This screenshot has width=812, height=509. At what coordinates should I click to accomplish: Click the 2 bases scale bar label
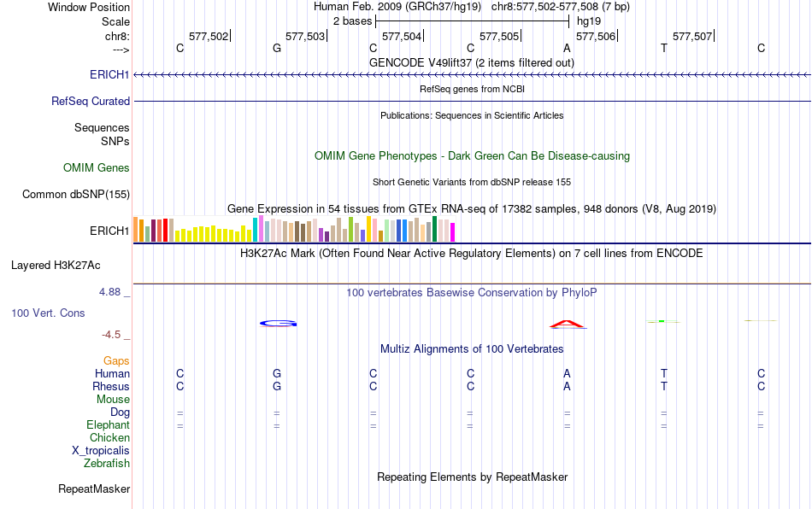click(x=353, y=21)
